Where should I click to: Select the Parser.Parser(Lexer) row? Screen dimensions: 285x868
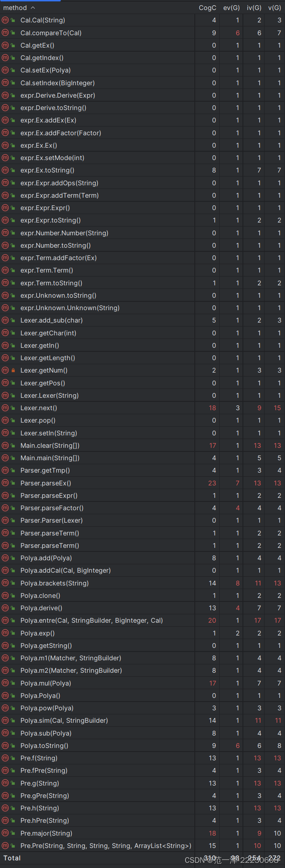point(142,520)
